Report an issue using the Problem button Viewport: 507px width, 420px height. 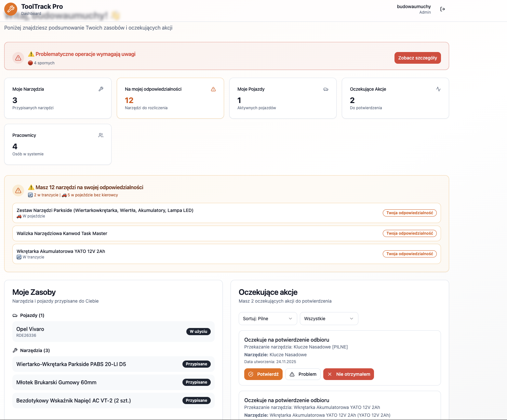[303, 374]
